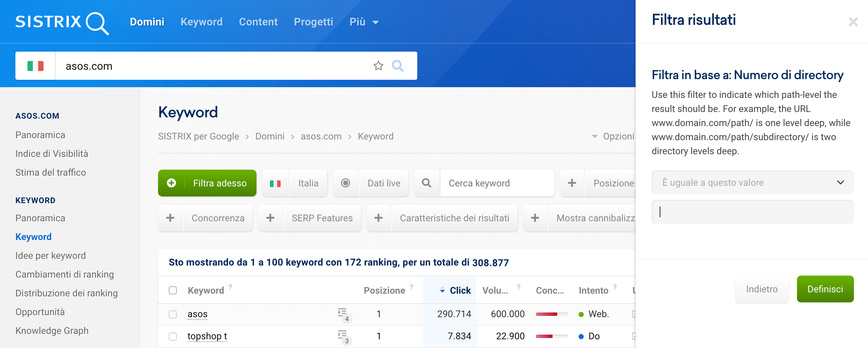Open the Domini navigation tab

click(x=147, y=22)
